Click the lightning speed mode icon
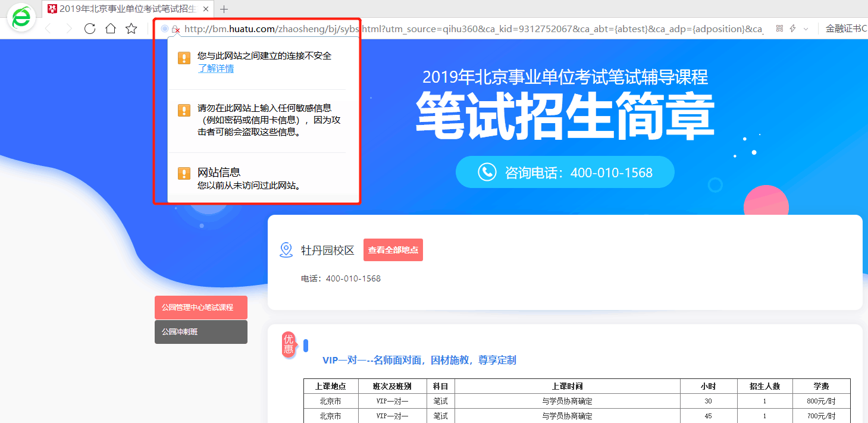Screen dimensions: 868x423 click(x=793, y=29)
